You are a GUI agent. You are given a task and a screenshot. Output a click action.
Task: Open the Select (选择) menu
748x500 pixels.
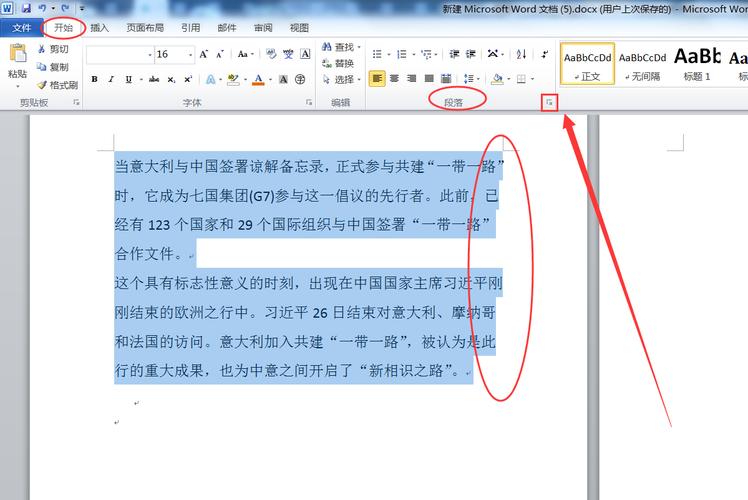coord(341,79)
